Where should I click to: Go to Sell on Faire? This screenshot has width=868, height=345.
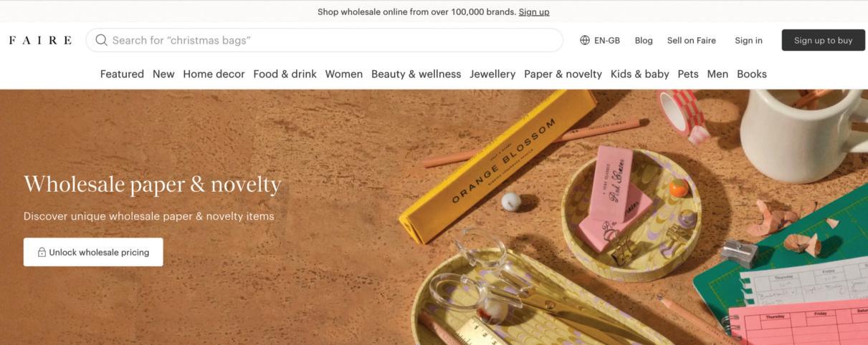pos(691,40)
